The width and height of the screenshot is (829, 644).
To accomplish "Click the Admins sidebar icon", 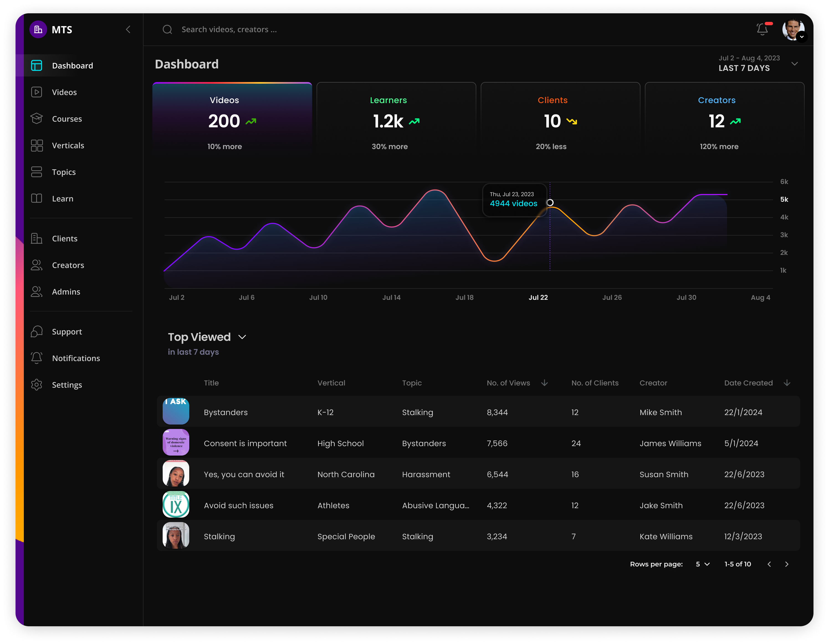I will click(x=37, y=292).
